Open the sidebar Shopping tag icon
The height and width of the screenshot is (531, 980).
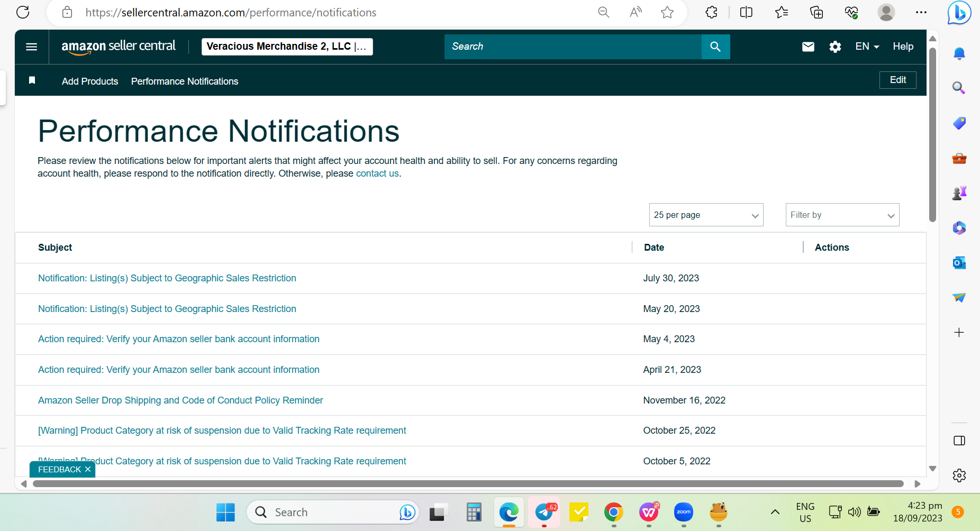[x=959, y=123]
